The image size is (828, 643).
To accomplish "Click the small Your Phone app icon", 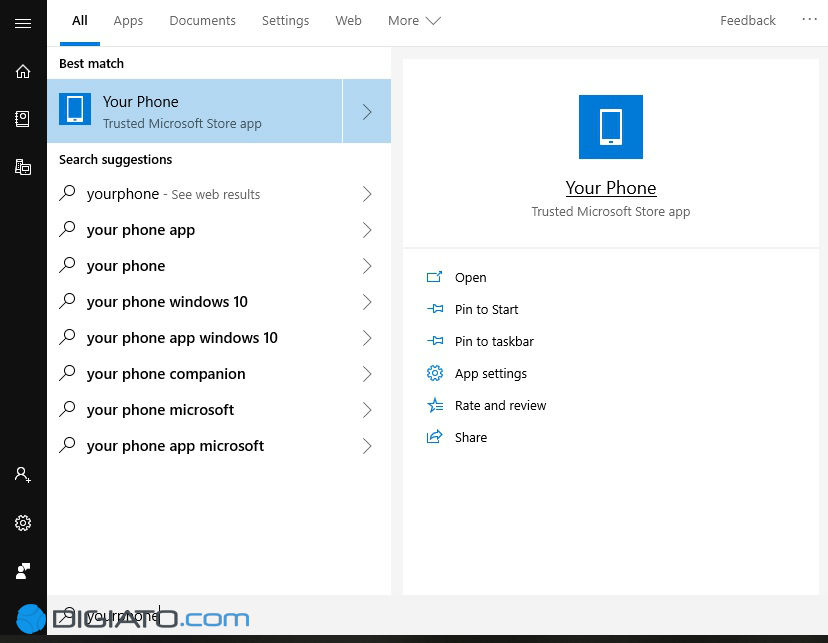I will (x=75, y=109).
